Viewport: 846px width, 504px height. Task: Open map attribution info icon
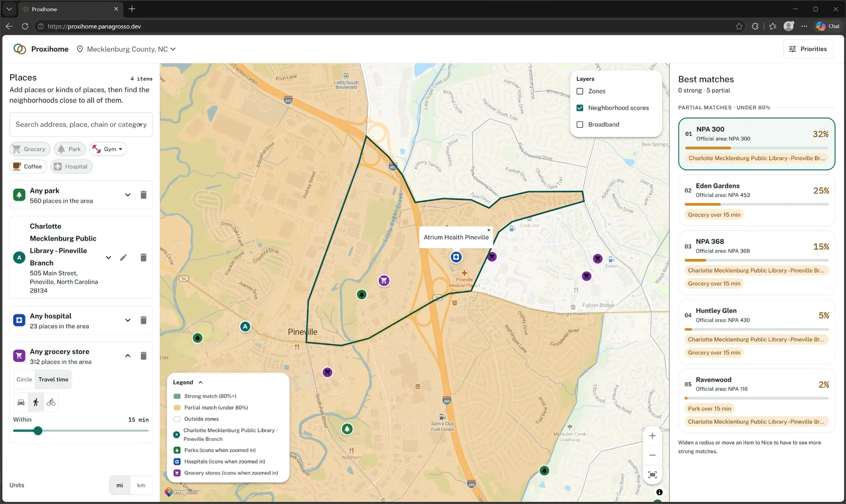pos(659,492)
